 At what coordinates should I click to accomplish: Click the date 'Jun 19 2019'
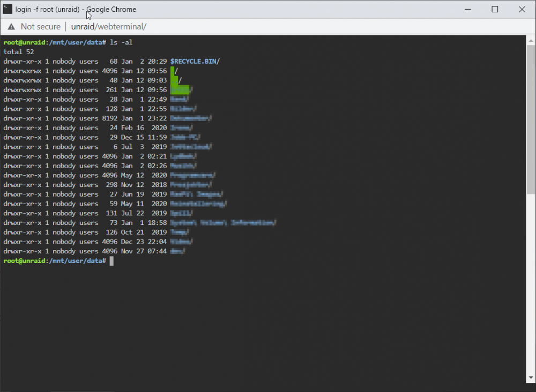pos(144,194)
